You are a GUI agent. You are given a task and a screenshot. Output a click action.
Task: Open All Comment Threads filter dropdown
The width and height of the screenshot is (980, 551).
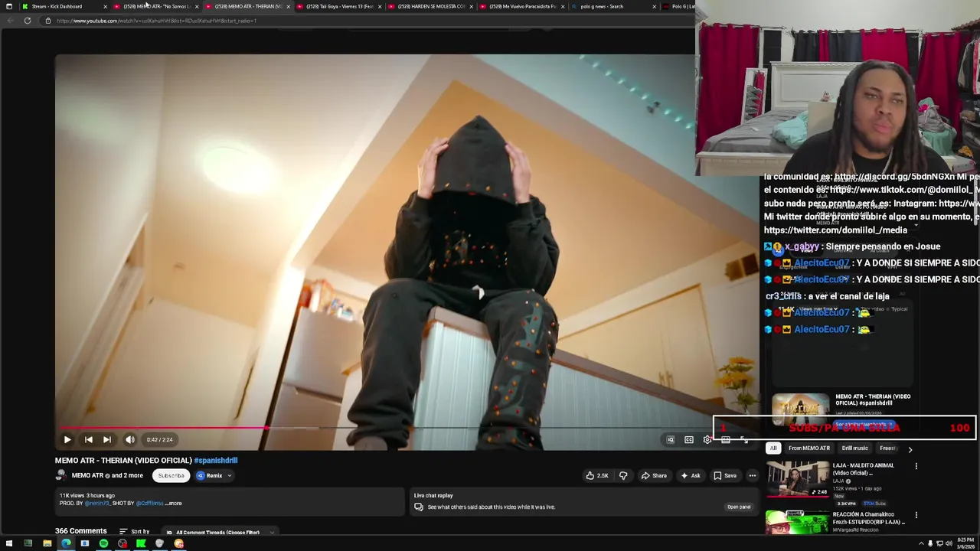(x=220, y=532)
